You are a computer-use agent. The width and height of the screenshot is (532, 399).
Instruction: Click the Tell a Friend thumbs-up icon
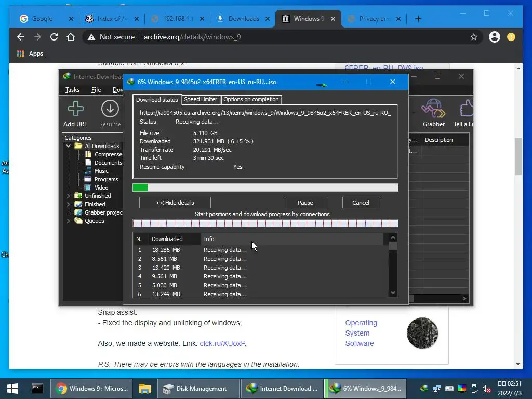tap(467, 109)
